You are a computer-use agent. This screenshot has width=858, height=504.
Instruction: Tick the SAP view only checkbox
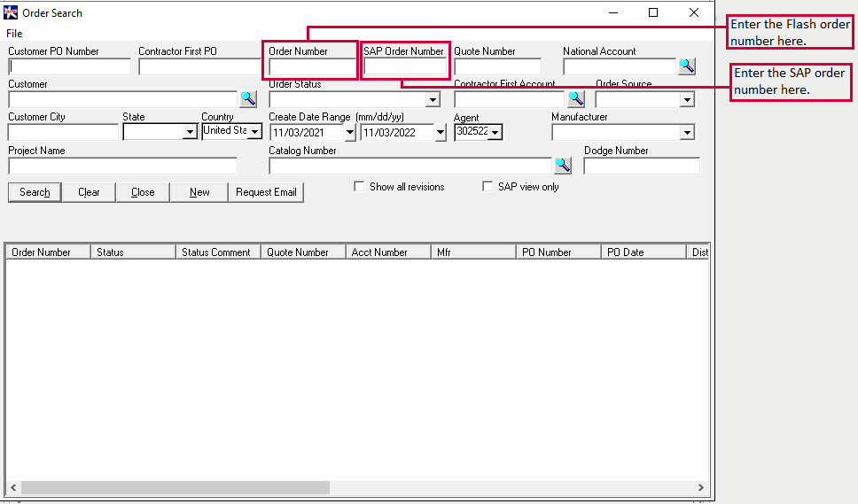(487, 187)
